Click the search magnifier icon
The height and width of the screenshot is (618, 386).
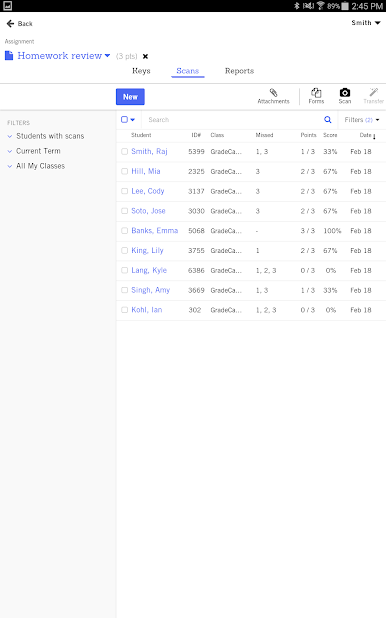[328, 119]
